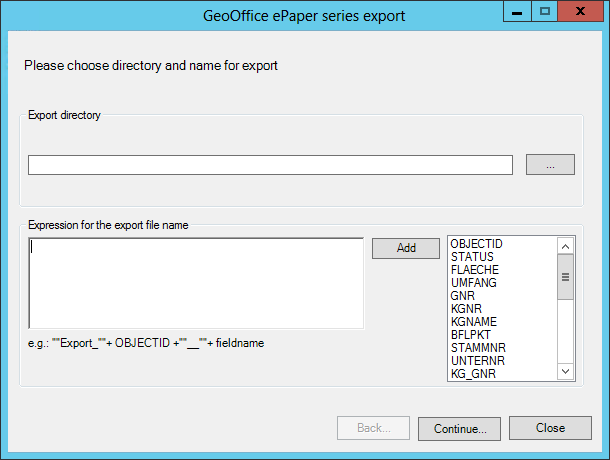610x460 pixels.
Task: Select STATUS in the field list
Action: pyautogui.click(x=472, y=257)
